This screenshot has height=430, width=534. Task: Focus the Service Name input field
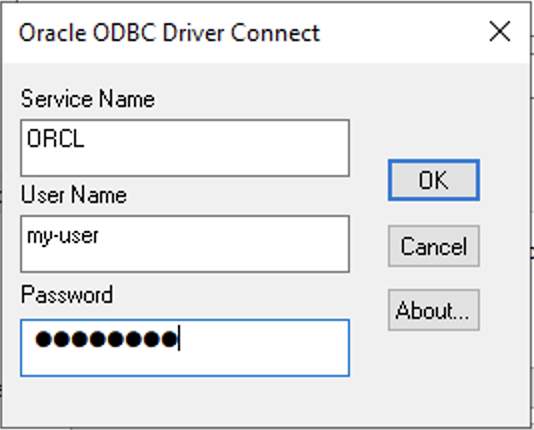pyautogui.click(x=185, y=148)
